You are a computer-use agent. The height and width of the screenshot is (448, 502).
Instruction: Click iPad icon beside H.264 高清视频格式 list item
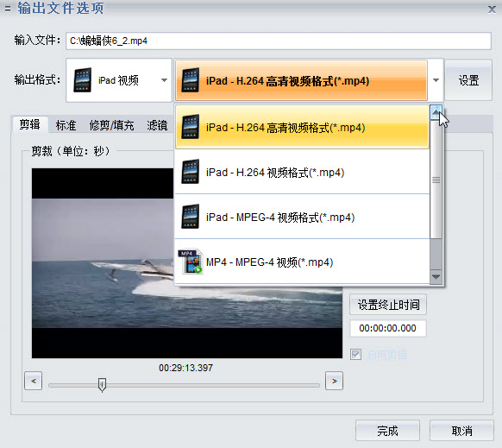coord(191,127)
